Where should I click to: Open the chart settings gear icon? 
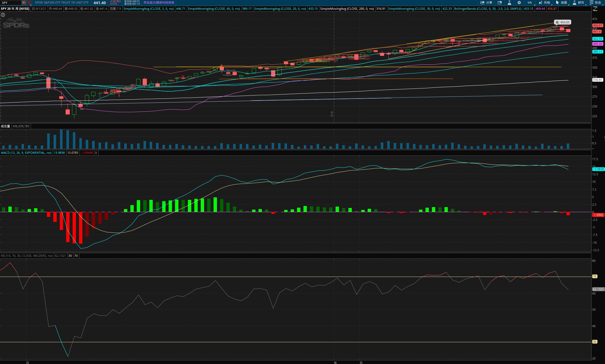click(x=519, y=3)
